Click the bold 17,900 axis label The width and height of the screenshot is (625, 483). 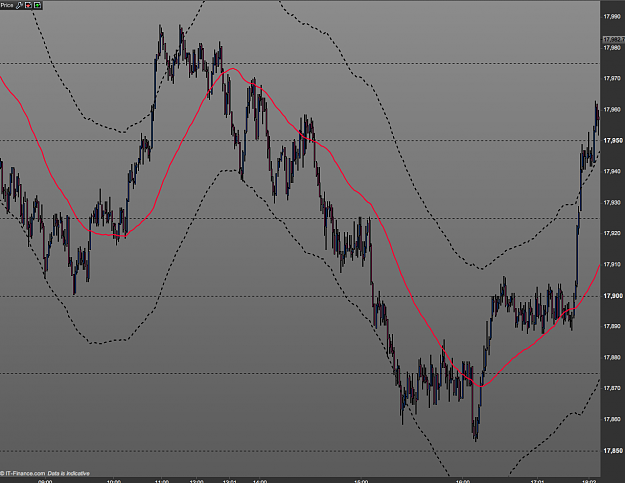[x=613, y=296]
